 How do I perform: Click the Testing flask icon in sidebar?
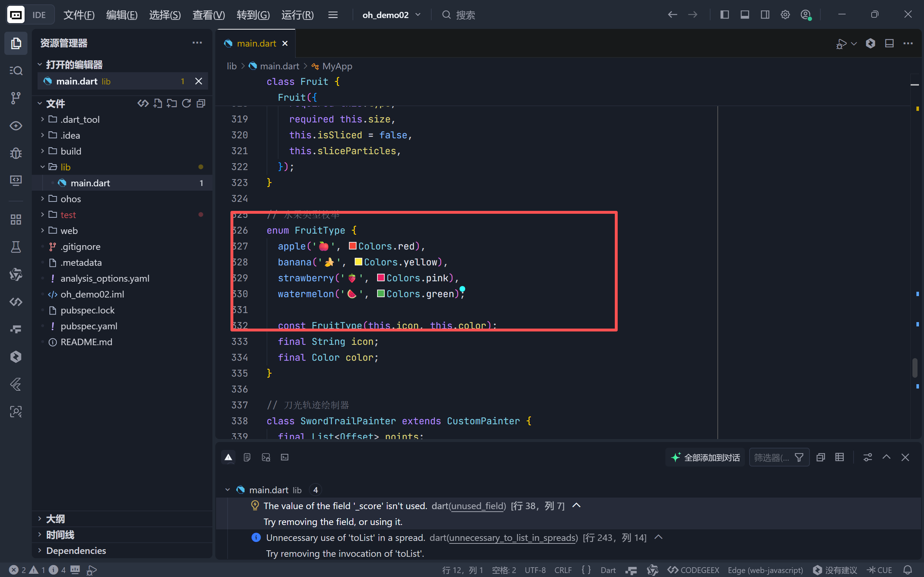(x=16, y=247)
